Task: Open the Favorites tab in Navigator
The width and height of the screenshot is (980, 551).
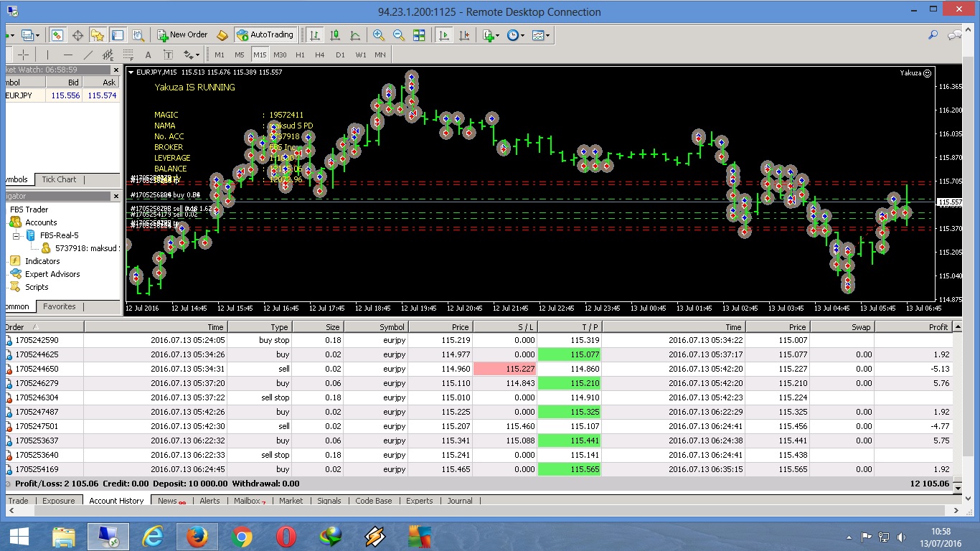Action: (60, 306)
